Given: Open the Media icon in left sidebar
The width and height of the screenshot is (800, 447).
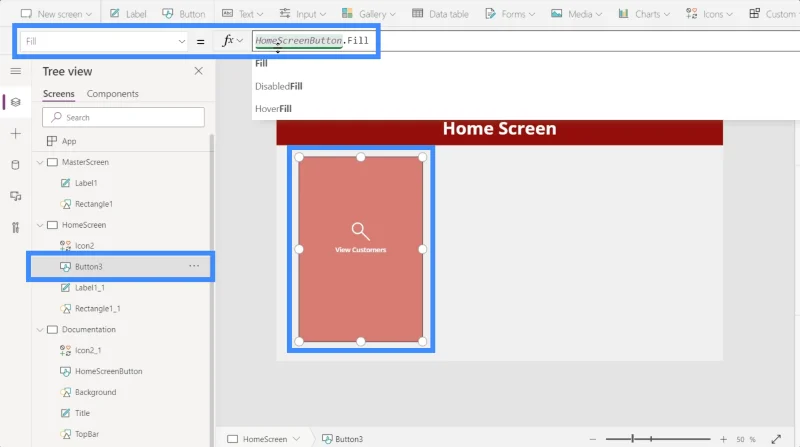Looking at the screenshot, I should (x=16, y=196).
